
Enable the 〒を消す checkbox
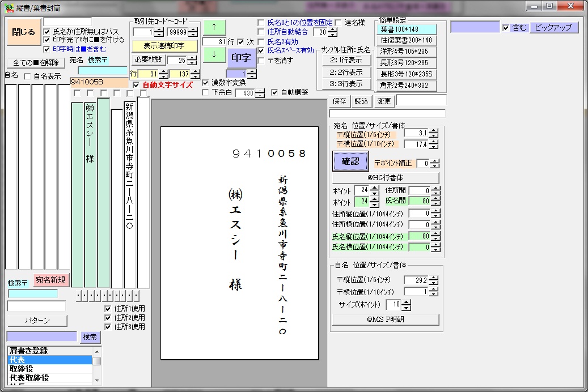tap(261, 61)
